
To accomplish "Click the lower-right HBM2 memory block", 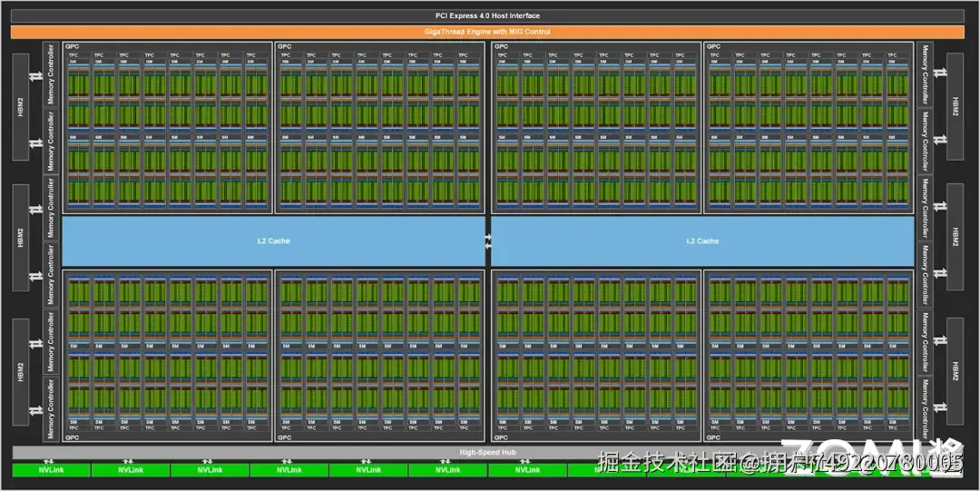I will point(955,371).
